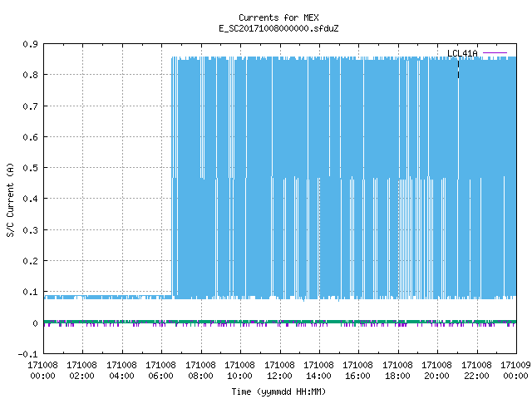Select the filename text E_SC20171008000000.sfduZ
Image resolution: width=532 pixels, height=399 pixels.
coord(278,28)
